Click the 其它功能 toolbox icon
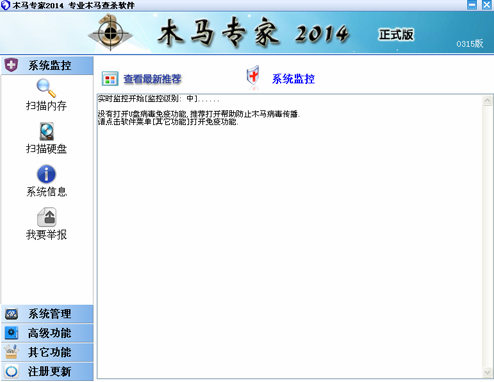Image resolution: width=494 pixels, height=382 pixels. pyautogui.click(x=11, y=352)
